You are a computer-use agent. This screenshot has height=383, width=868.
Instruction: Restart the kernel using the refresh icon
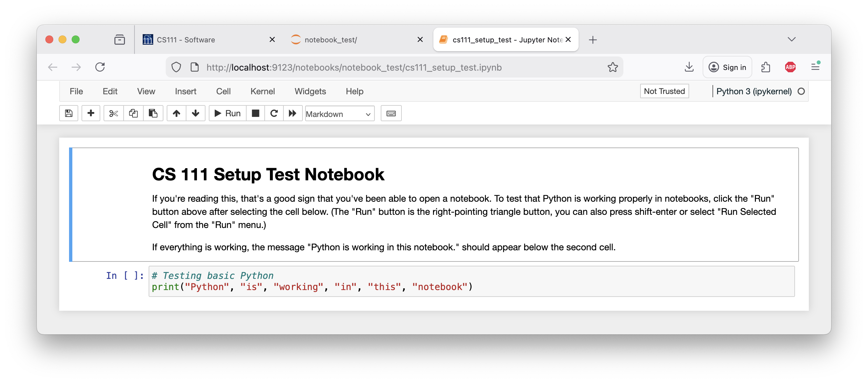[274, 113]
